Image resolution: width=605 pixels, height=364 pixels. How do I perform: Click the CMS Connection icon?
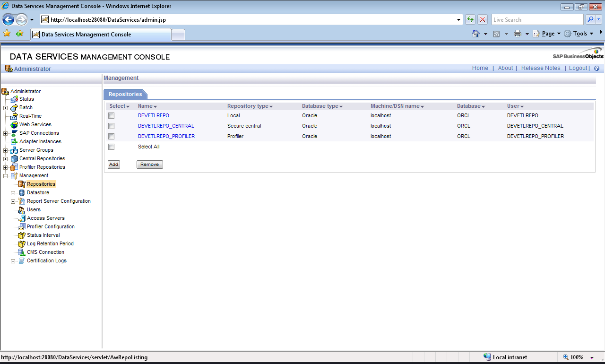pos(22,252)
